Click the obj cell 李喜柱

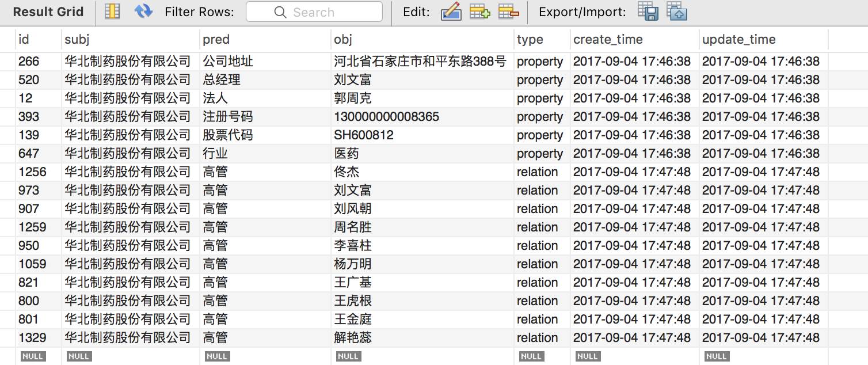point(422,246)
